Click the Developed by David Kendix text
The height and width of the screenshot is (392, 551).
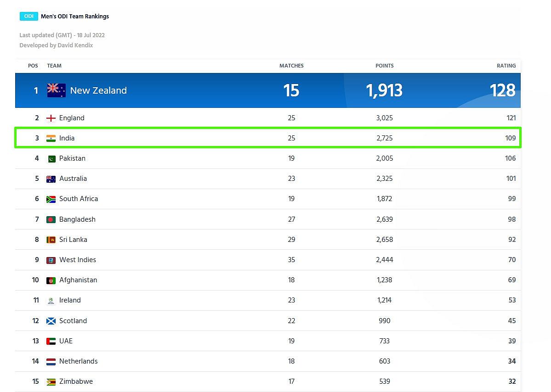[56, 45]
